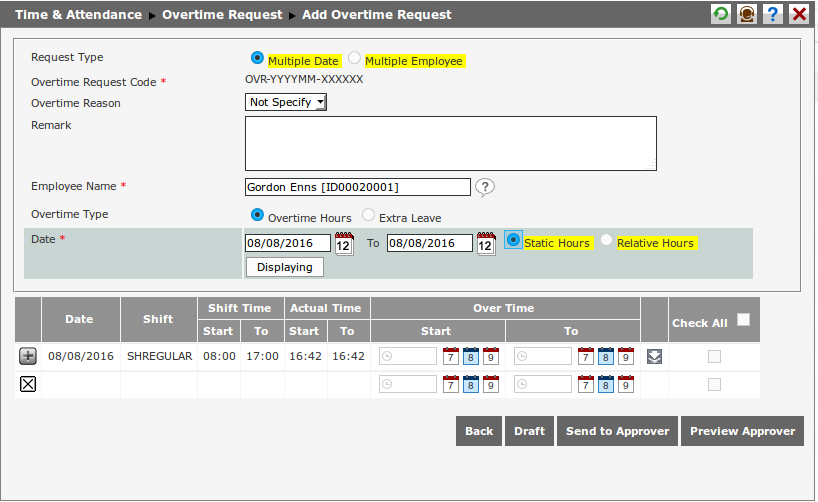The height and width of the screenshot is (502, 818).
Task: Expand the 08/08/2016 row with plus icon
Action: [28, 356]
